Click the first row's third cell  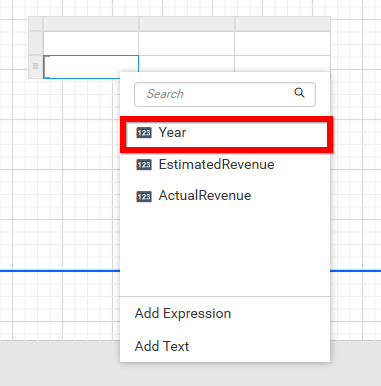[x=283, y=43]
